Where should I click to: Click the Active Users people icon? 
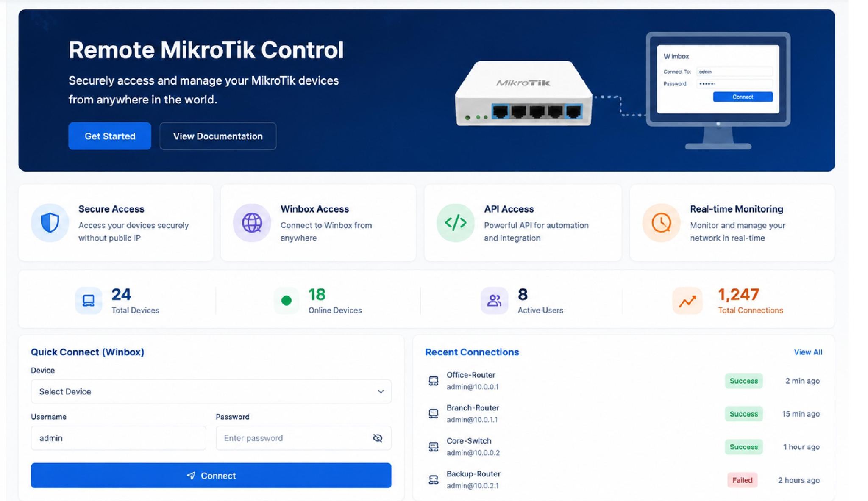[x=494, y=301]
